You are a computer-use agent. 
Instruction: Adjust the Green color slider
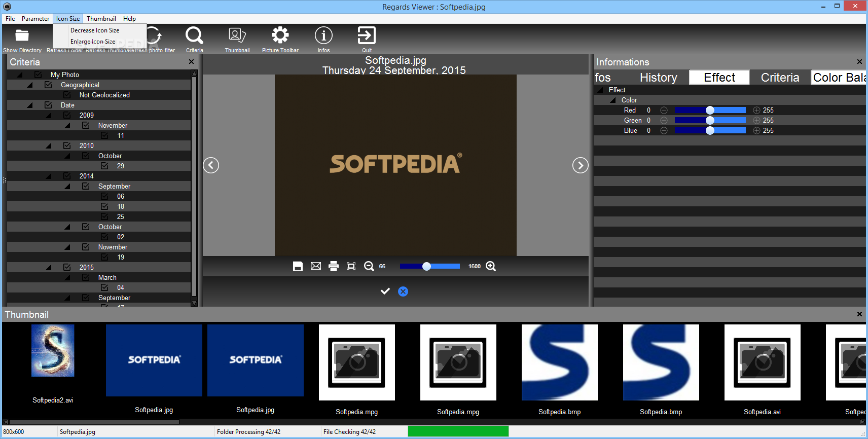tap(710, 120)
